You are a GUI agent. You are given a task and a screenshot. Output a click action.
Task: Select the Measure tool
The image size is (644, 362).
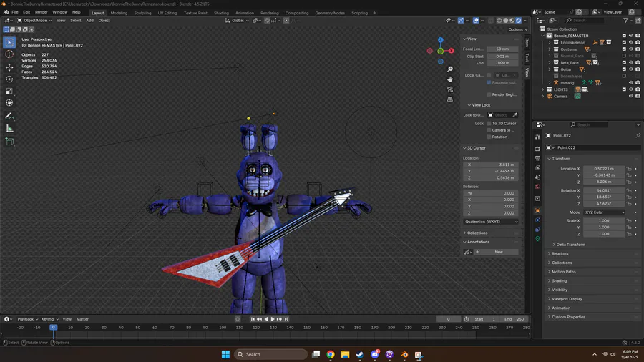click(9, 129)
